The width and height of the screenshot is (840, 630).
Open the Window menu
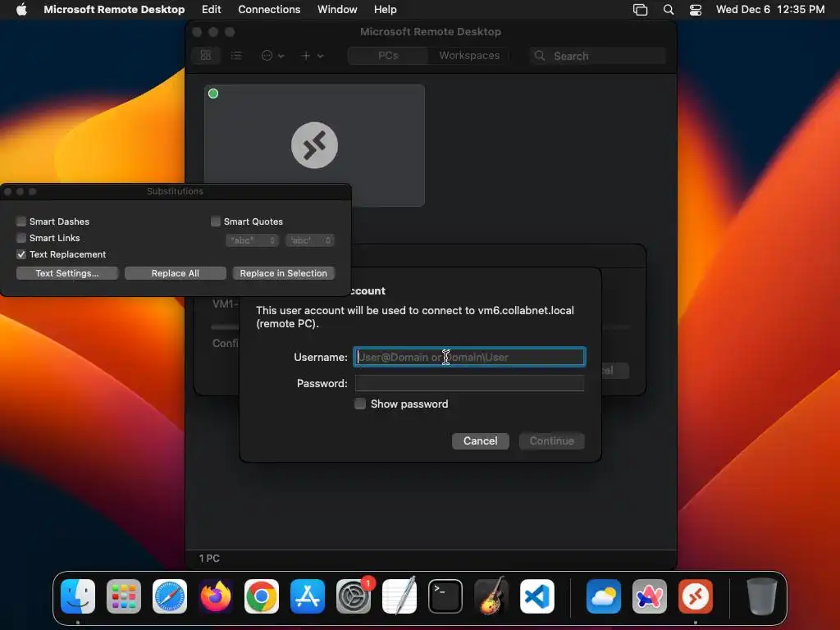pos(337,9)
